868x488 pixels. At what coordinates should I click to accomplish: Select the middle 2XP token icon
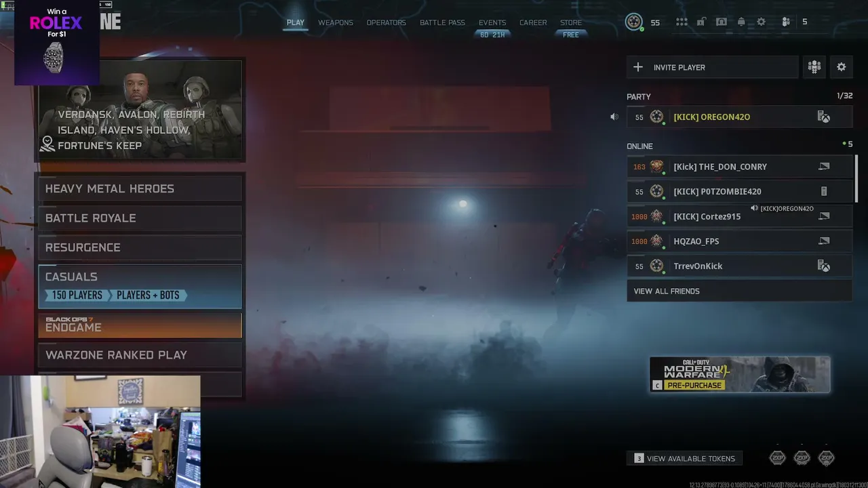click(802, 458)
